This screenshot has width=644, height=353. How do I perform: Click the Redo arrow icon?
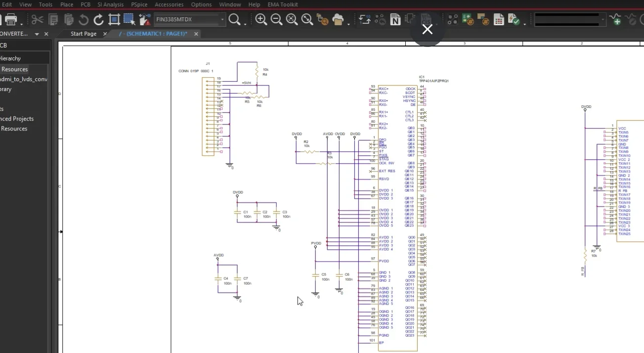pyautogui.click(x=99, y=20)
